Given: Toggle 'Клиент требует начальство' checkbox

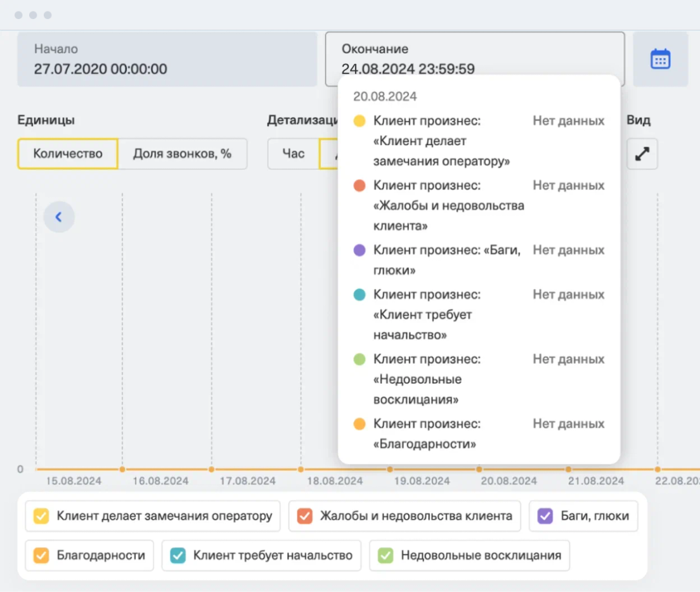Looking at the screenshot, I should 178,556.
